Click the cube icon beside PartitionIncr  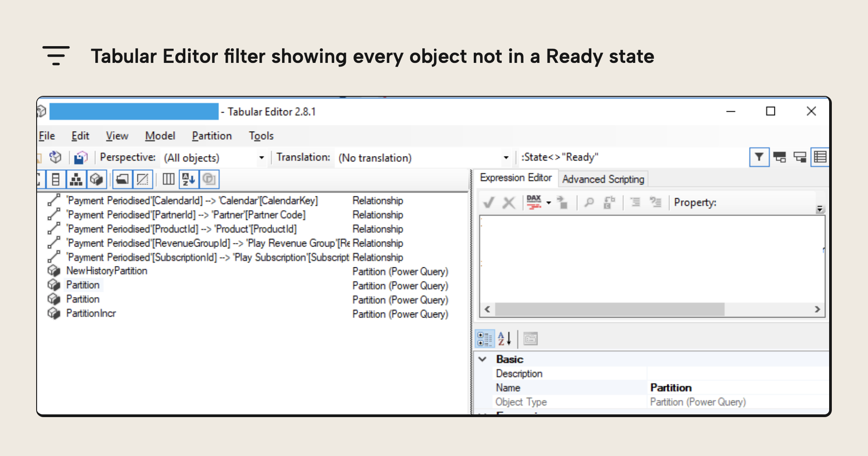click(x=54, y=313)
